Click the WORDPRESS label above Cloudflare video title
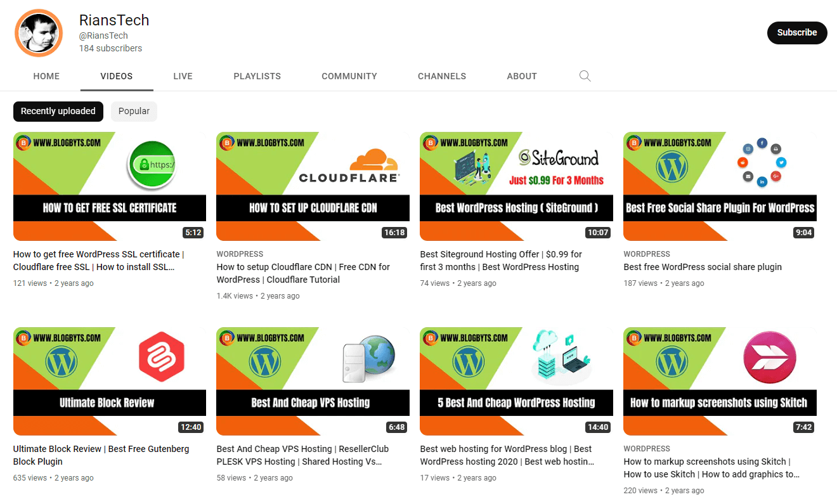Image resolution: width=837 pixels, height=504 pixels. (240, 254)
